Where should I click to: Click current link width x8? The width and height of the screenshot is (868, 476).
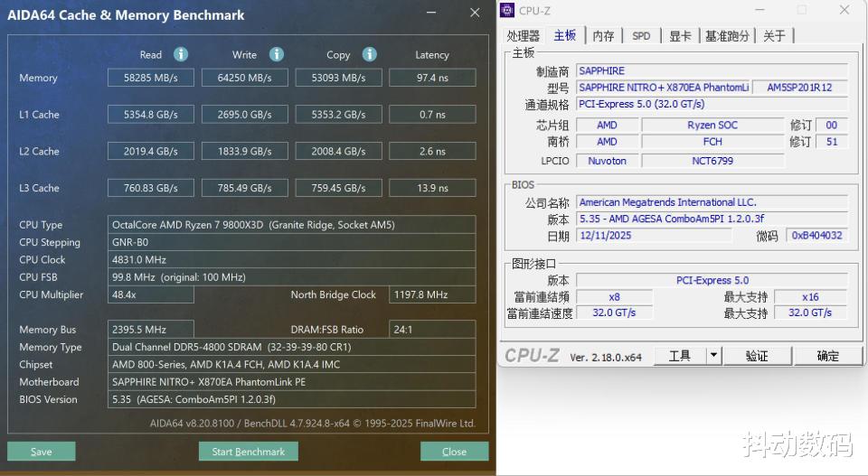615,297
